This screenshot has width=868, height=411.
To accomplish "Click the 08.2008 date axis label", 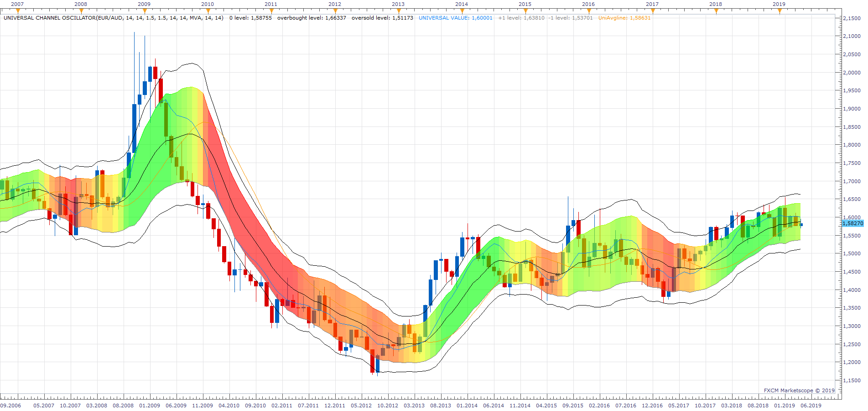I will (x=123, y=406).
